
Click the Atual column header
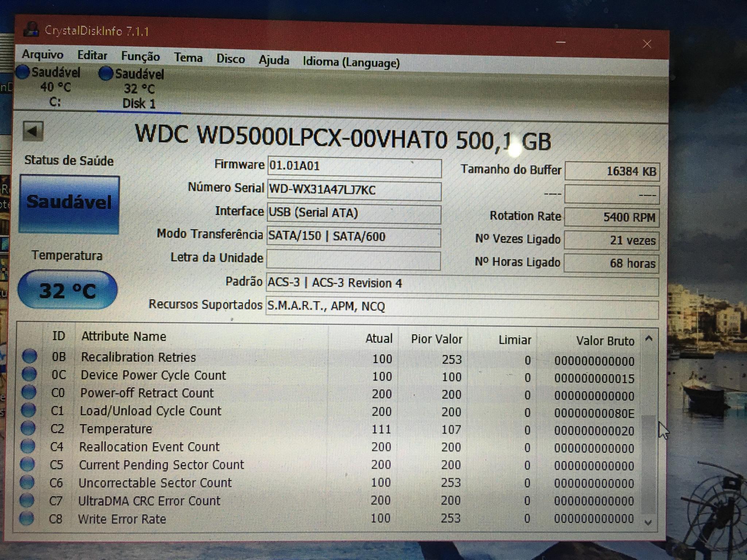pyautogui.click(x=379, y=338)
